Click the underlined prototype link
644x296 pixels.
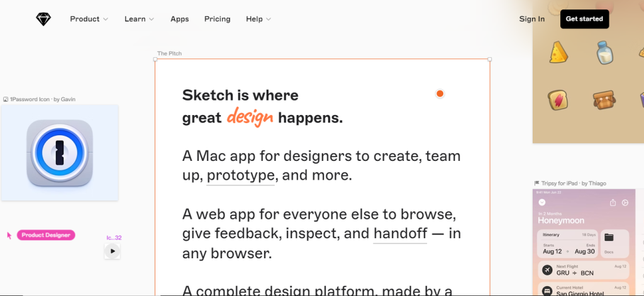tap(241, 176)
